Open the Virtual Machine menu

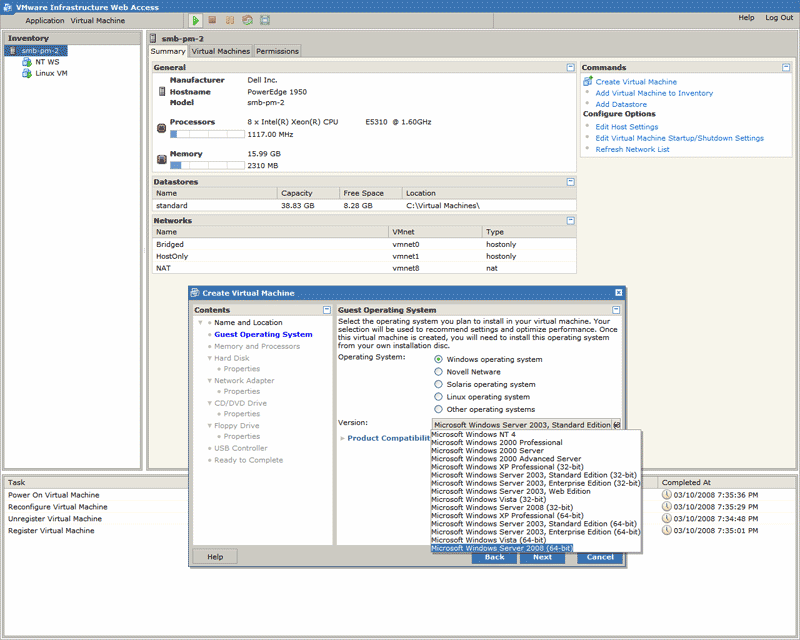(x=97, y=20)
